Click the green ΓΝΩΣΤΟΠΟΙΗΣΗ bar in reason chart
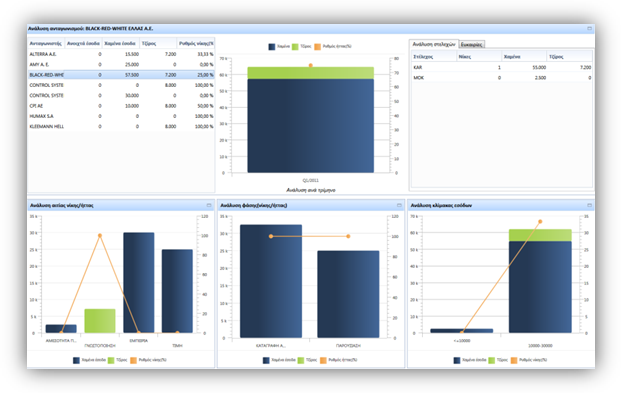Viewport: 621px width, 393px height. click(100, 321)
